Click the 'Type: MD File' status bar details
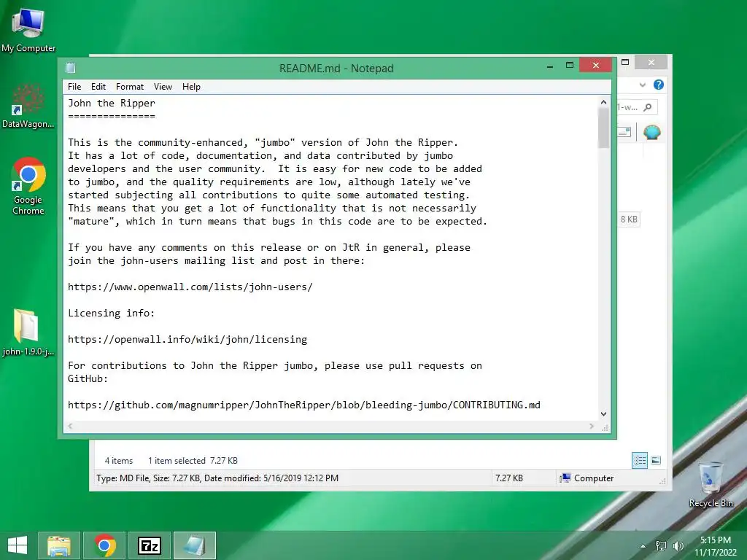 pos(217,478)
